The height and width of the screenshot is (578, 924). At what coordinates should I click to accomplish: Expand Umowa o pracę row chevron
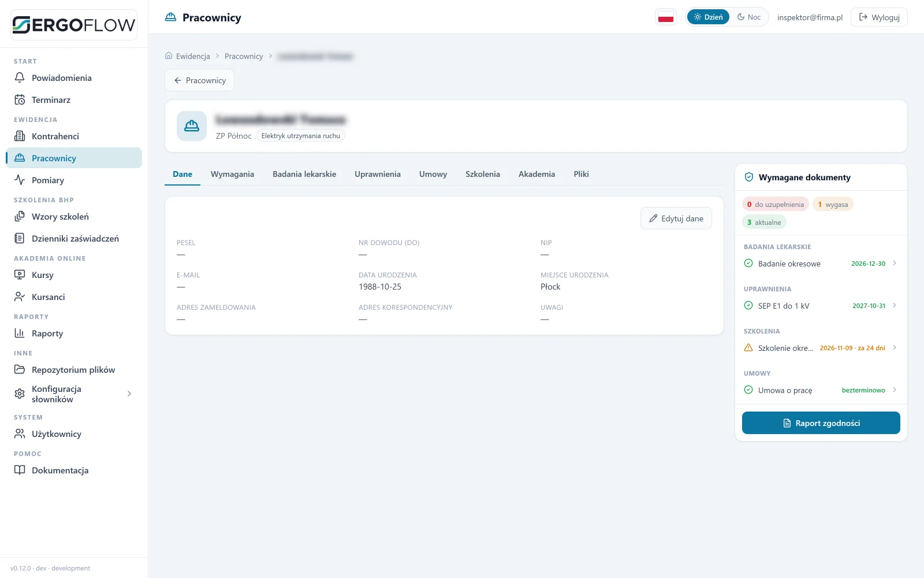coord(895,390)
